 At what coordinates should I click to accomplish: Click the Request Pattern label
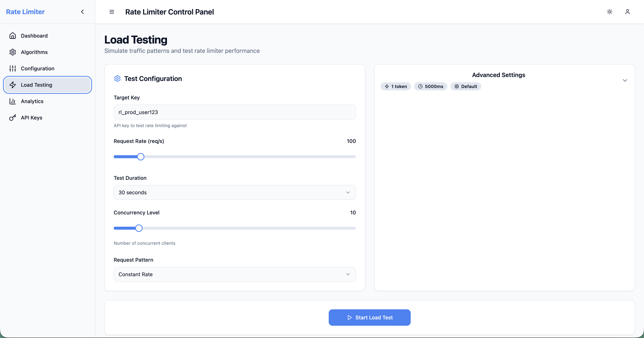133,260
